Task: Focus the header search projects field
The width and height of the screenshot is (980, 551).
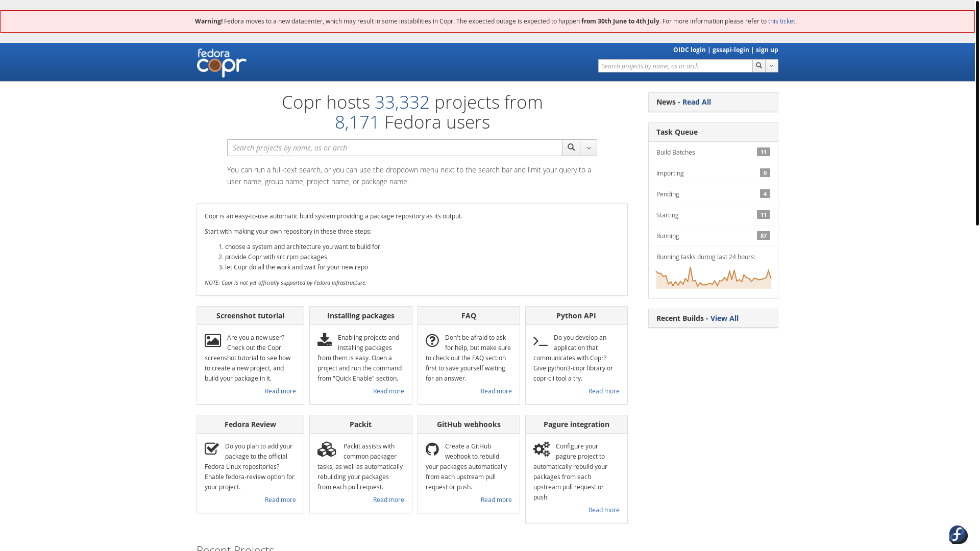Action: coord(675,66)
